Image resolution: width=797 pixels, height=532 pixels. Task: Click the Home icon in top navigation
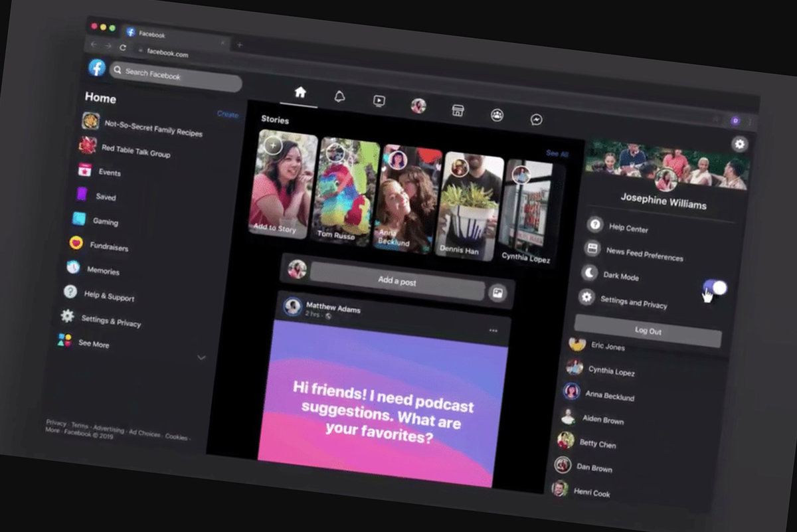coord(300,93)
